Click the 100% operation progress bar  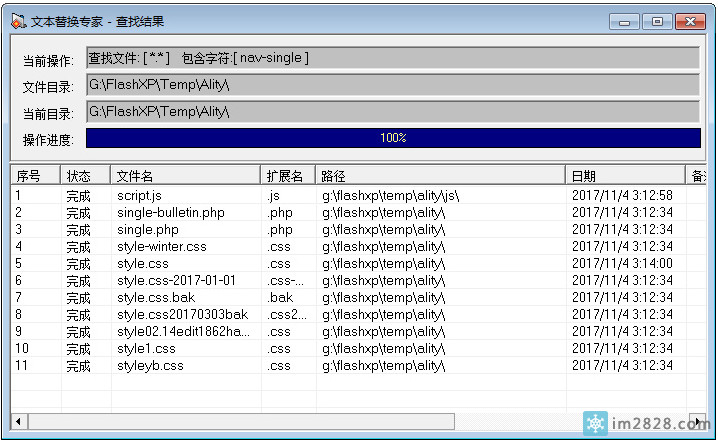pos(392,138)
